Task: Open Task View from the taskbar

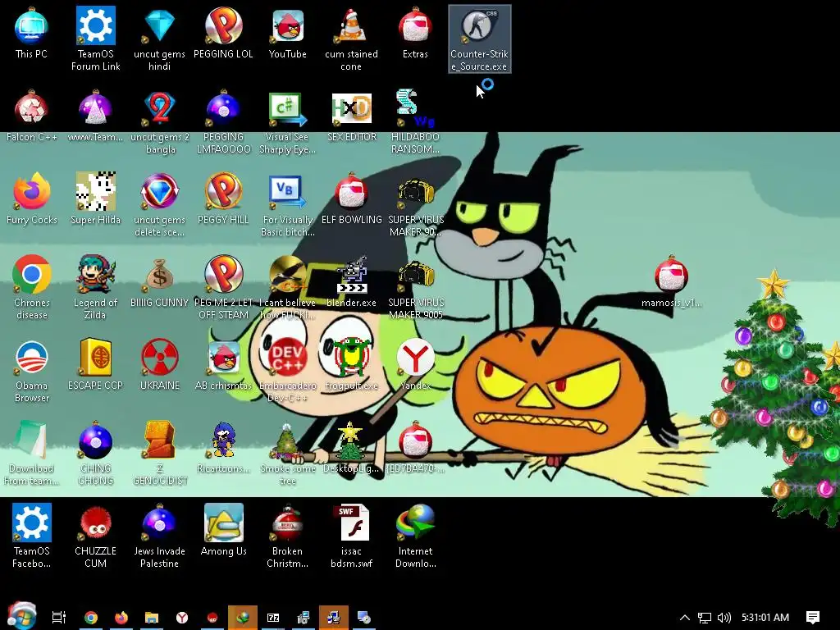Action: (x=59, y=618)
